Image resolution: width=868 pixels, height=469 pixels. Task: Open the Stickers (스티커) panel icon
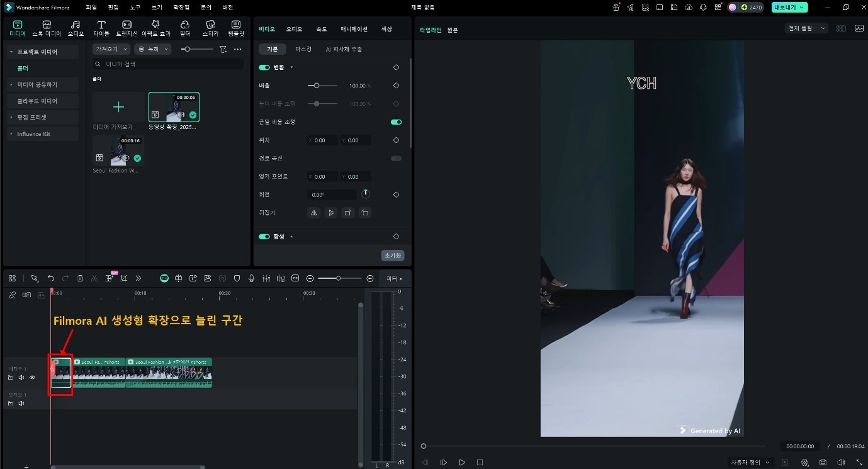(x=211, y=28)
